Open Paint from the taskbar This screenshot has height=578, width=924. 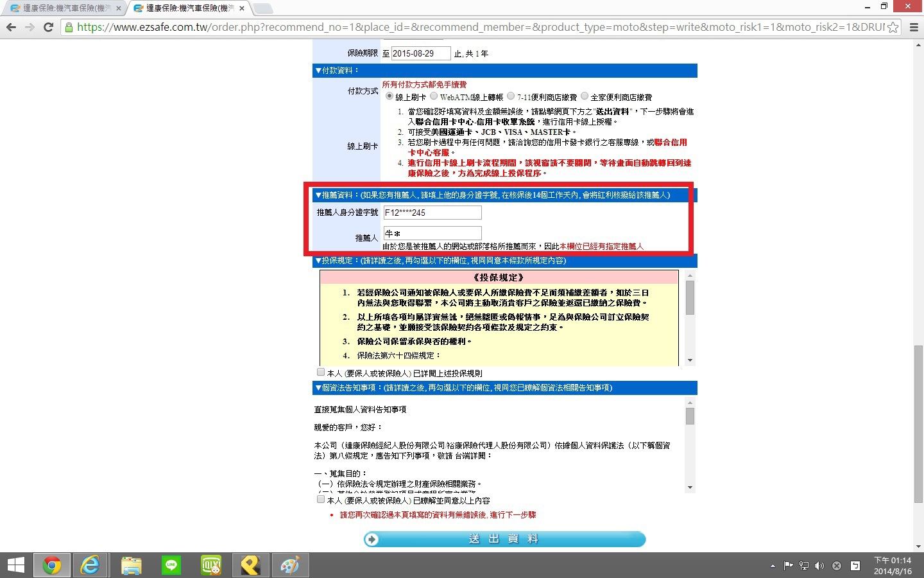[290, 565]
